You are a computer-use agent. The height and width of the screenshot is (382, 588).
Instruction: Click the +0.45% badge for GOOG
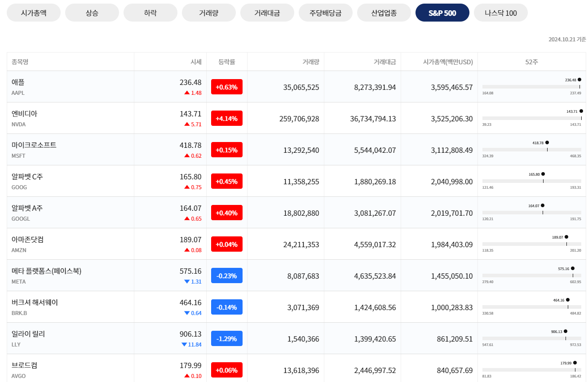click(226, 181)
